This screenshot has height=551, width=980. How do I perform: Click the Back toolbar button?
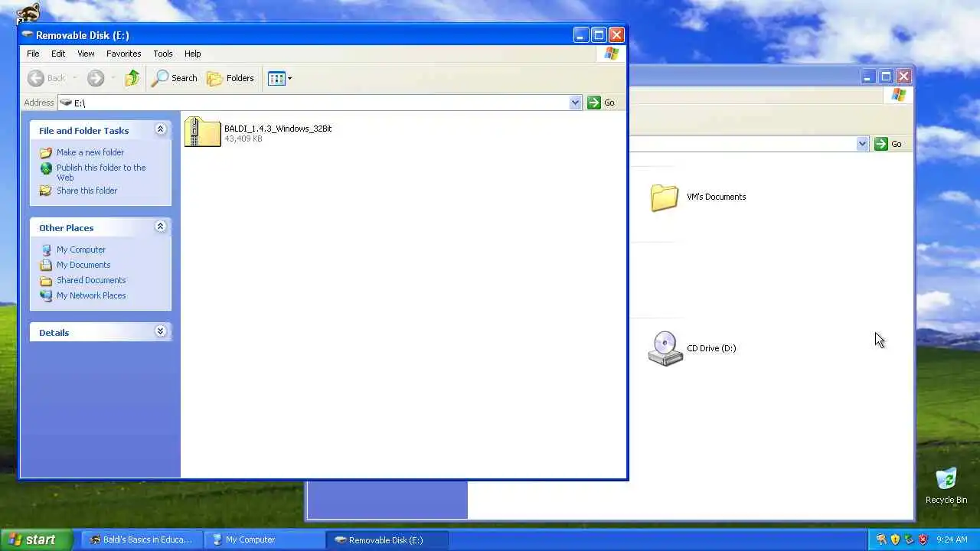click(47, 78)
